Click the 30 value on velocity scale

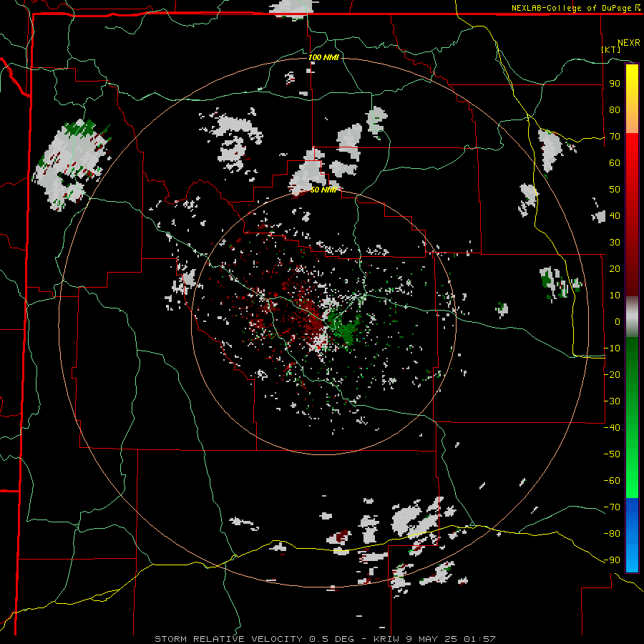pos(615,243)
